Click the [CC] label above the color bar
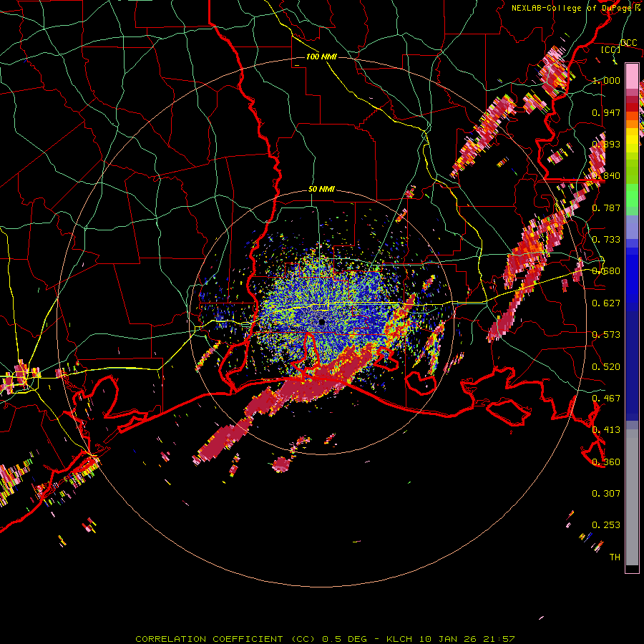644x644 pixels. point(611,49)
